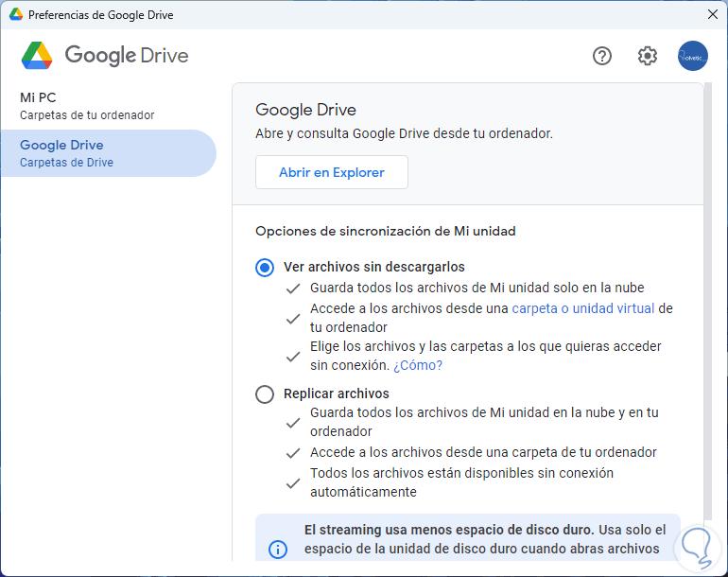Select the 'Replicar archivos' radio button
The width and height of the screenshot is (728, 577).
pyautogui.click(x=265, y=394)
